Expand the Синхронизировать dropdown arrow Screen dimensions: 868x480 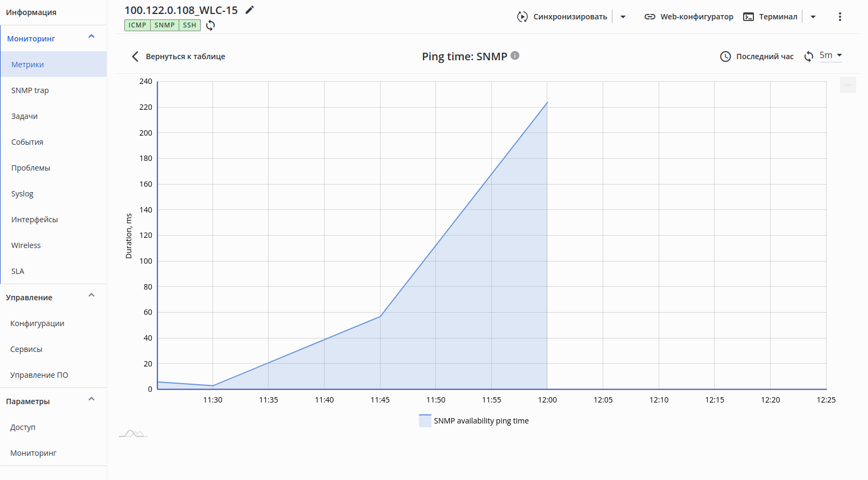pos(623,17)
